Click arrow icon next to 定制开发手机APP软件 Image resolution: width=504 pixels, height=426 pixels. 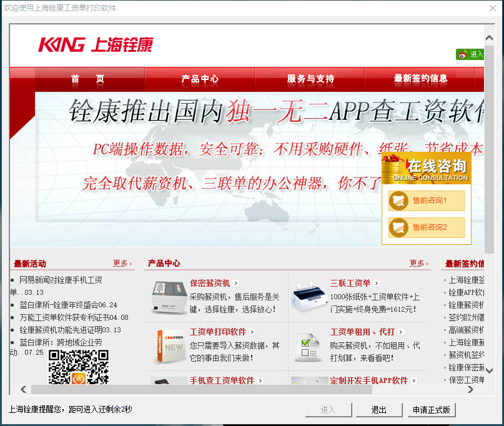point(413,381)
